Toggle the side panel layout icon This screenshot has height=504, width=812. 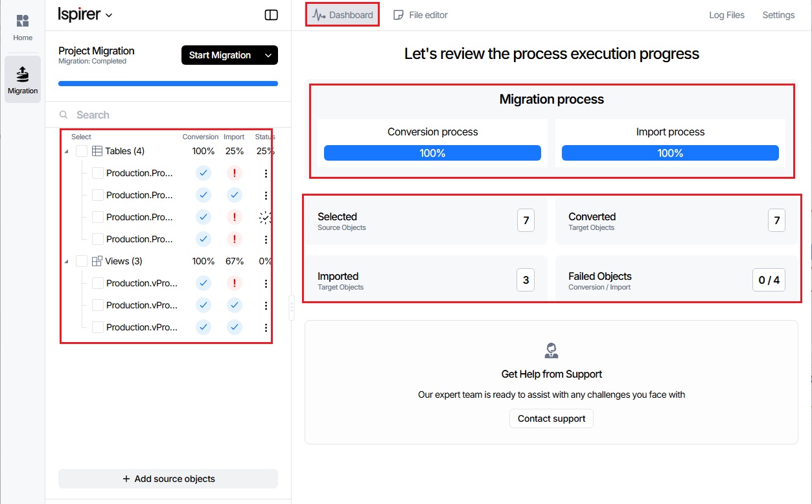(x=272, y=15)
